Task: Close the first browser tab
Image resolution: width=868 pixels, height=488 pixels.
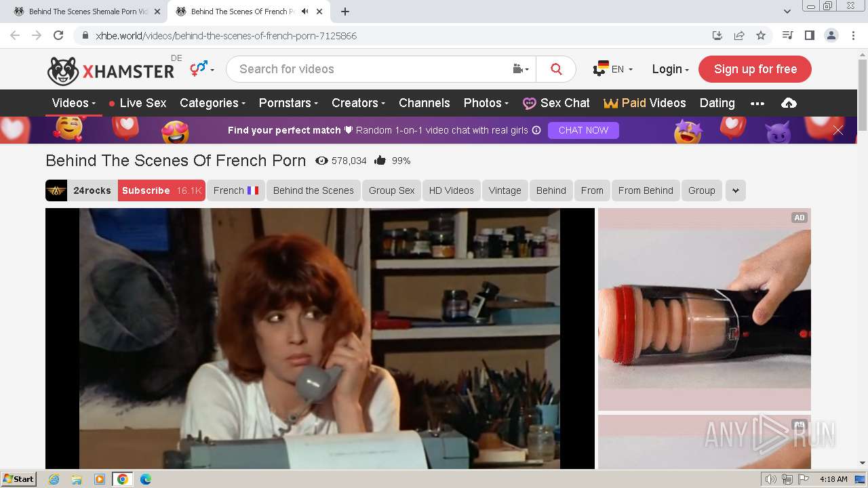Action: pyautogui.click(x=157, y=12)
